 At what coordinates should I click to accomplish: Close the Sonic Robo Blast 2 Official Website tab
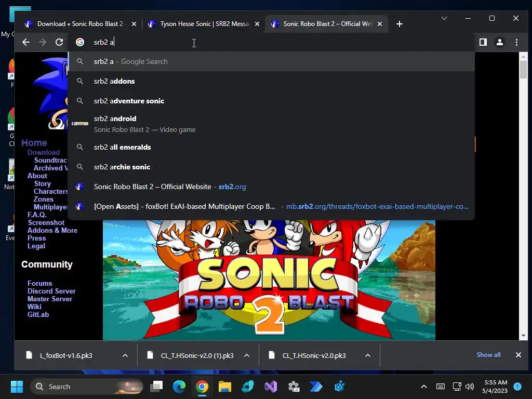click(x=380, y=24)
